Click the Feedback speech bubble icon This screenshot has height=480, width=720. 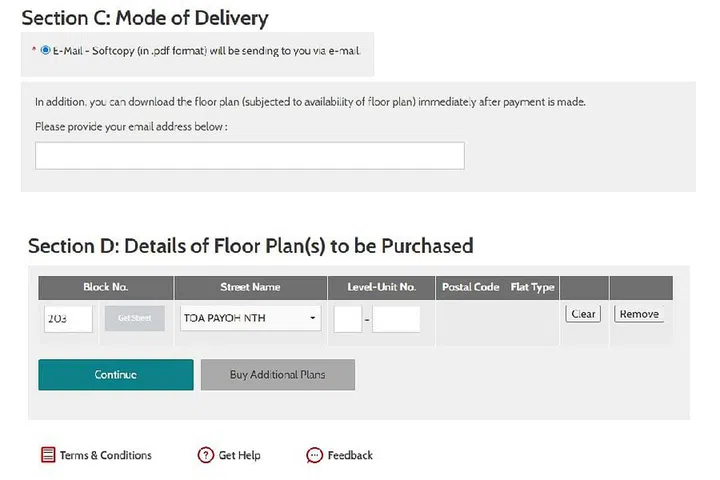point(314,455)
